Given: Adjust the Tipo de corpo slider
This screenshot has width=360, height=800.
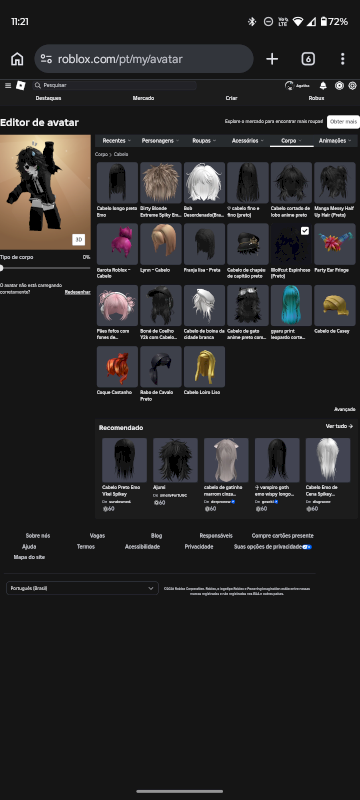Looking at the screenshot, I should click(45, 268).
